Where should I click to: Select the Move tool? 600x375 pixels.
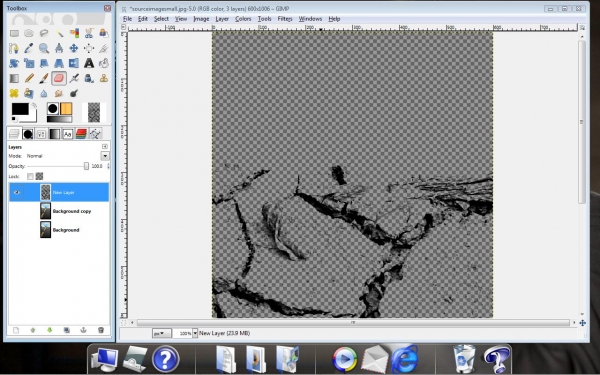74,48
